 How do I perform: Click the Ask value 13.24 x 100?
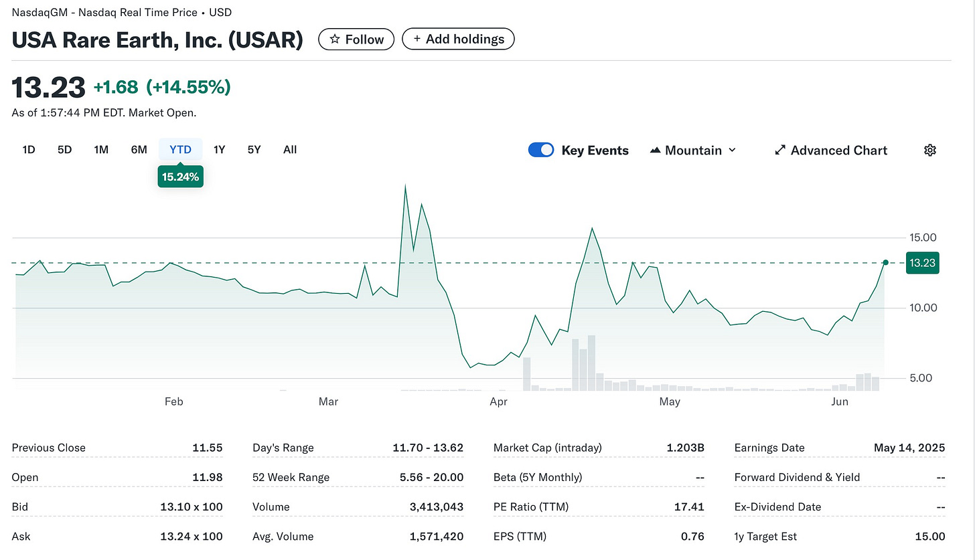tap(192, 537)
